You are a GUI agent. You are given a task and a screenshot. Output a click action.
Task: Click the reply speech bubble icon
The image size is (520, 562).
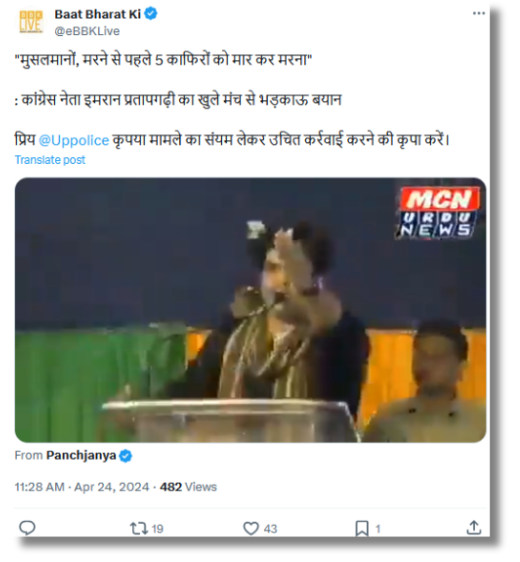(x=27, y=528)
